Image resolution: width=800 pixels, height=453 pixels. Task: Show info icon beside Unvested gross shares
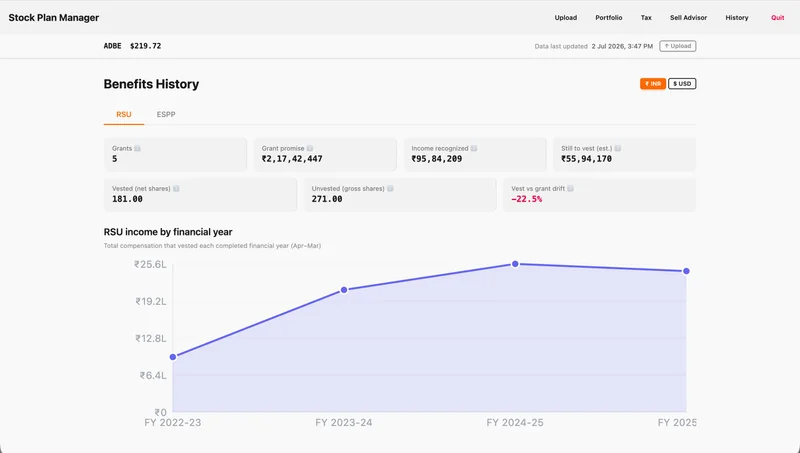tap(390, 189)
